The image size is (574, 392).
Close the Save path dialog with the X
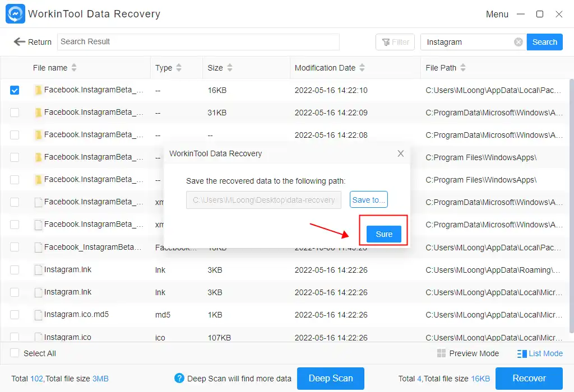coord(400,153)
